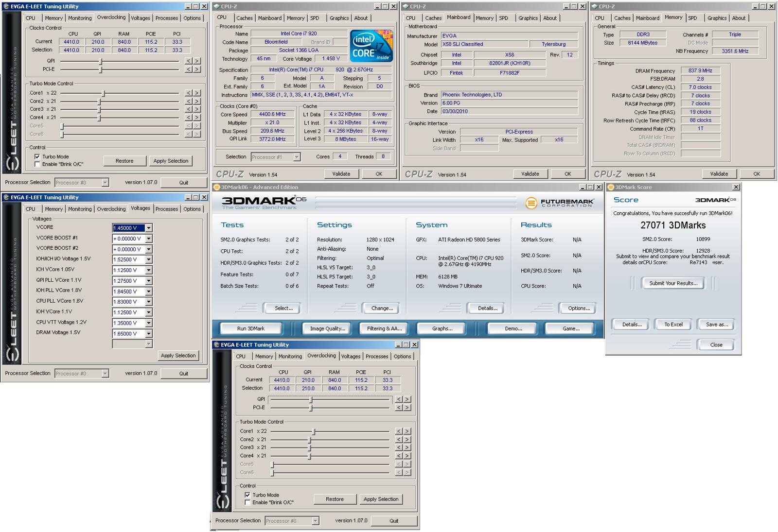Image resolution: width=778 pixels, height=532 pixels.
Task: Open the QPI PLL VCore dropdown
Action: [x=149, y=281]
